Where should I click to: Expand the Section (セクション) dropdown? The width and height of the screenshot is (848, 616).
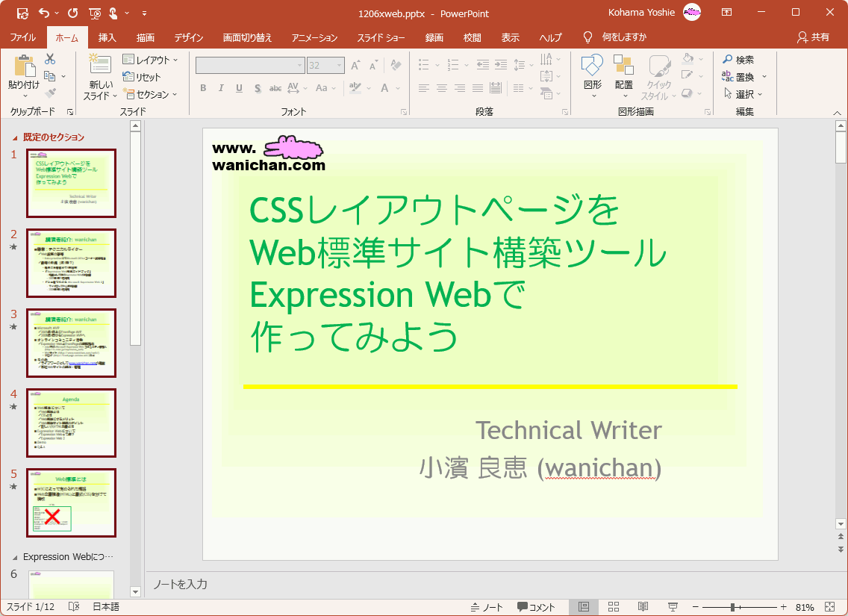(x=150, y=94)
